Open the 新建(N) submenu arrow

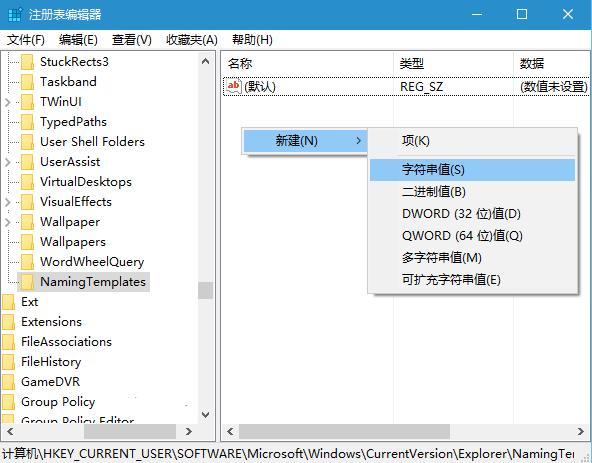pyautogui.click(x=358, y=141)
